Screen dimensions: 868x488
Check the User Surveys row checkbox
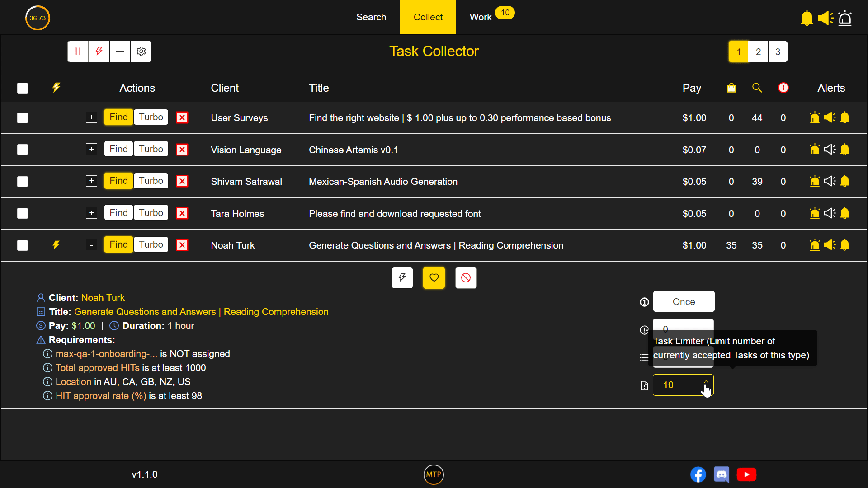[23, 118]
